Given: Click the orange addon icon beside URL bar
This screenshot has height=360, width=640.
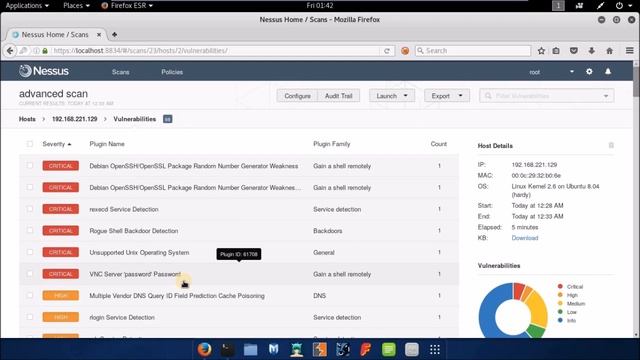Looking at the screenshot, I should click(x=405, y=51).
